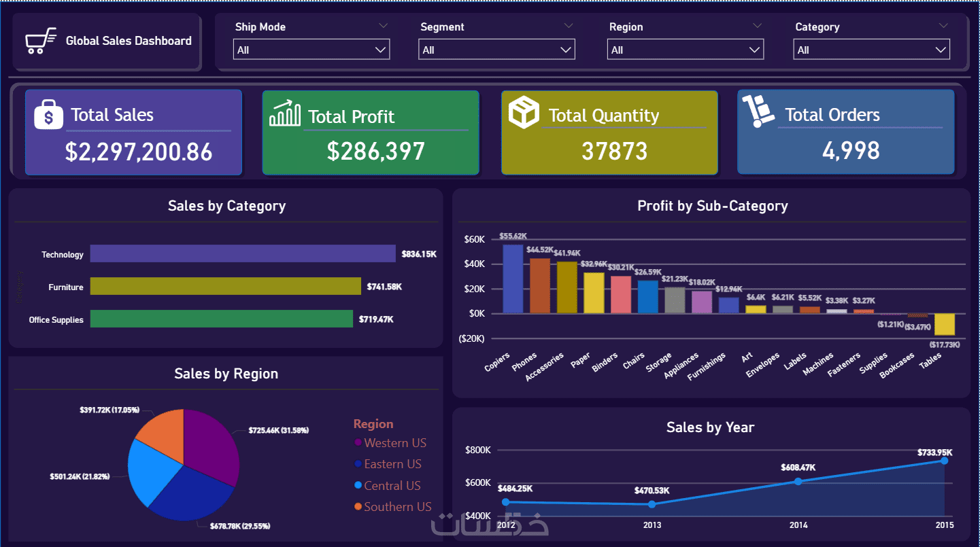Viewport: 980px width, 547px height.
Task: Click the 2014 data point on Sales by Year
Action: click(798, 481)
